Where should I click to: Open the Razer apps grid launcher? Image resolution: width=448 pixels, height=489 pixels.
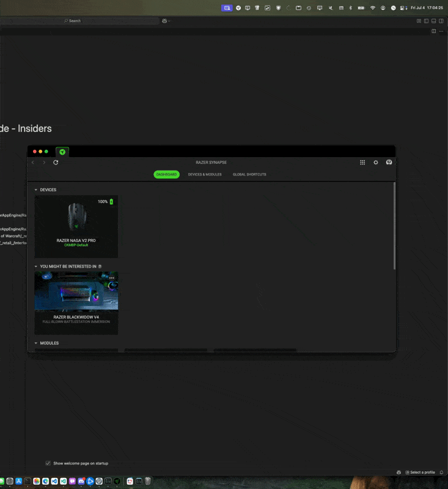point(362,163)
